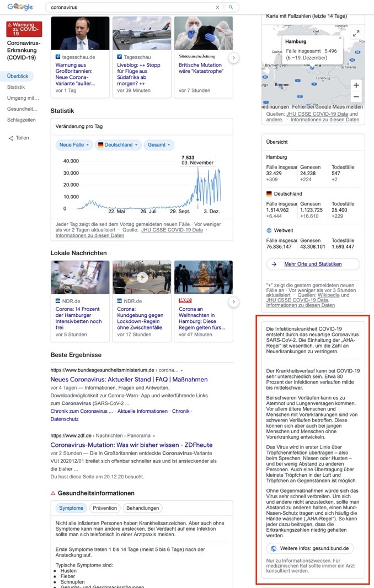
Task: Open the Gesamt time range dropdown
Action: click(159, 145)
